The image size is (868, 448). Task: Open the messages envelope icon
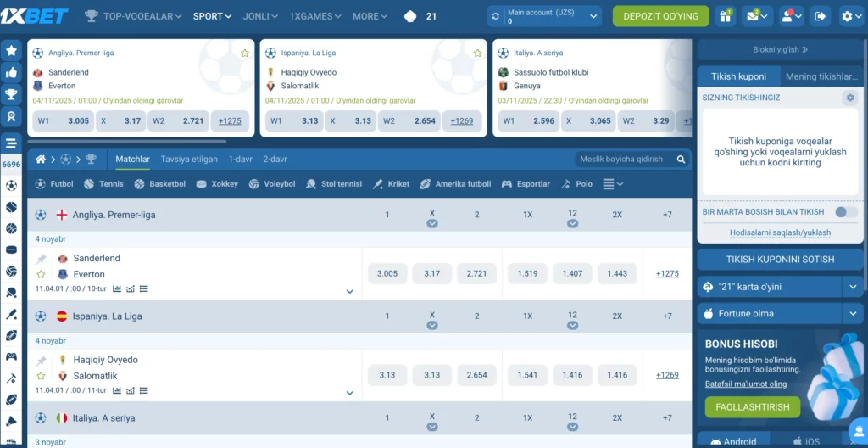tap(757, 16)
